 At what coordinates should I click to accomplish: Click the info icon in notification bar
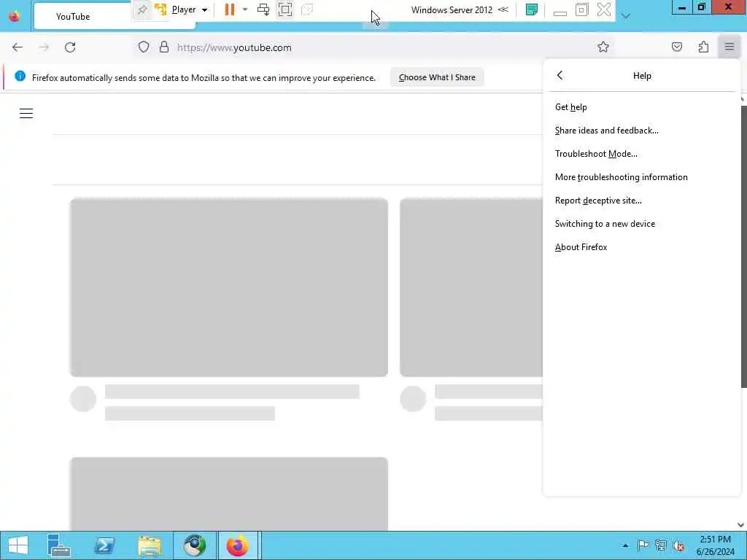click(x=20, y=76)
